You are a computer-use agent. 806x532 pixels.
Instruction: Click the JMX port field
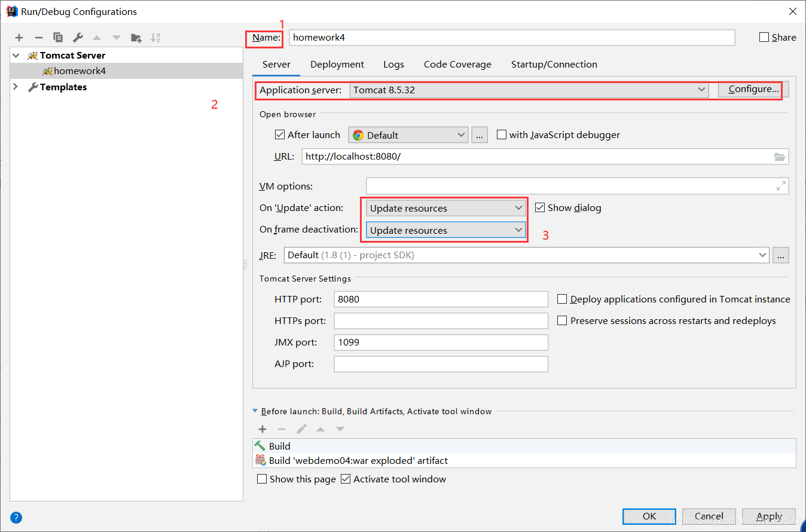(x=441, y=343)
